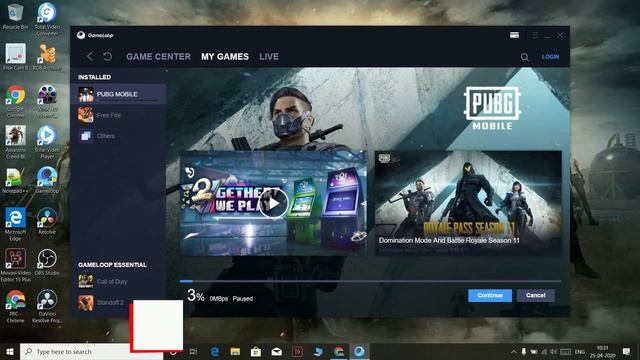Select the Free Fire icon in installed list
This screenshot has width=640, height=360.
click(x=86, y=115)
